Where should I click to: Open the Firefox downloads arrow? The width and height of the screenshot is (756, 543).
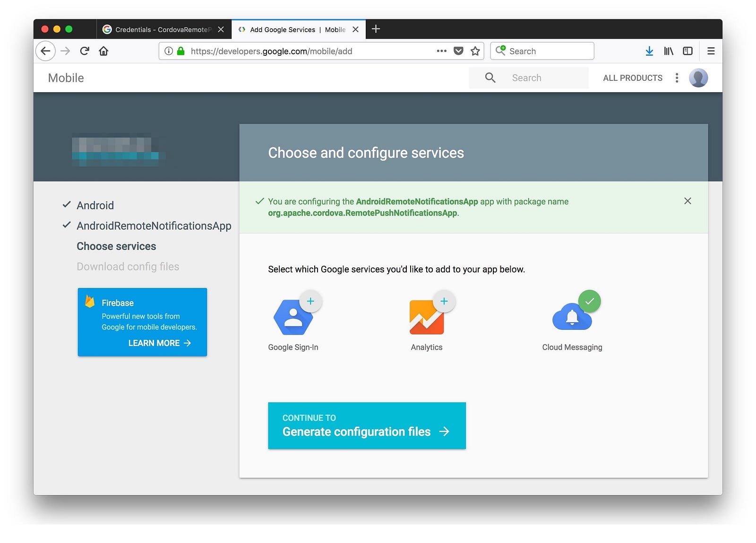[649, 51]
